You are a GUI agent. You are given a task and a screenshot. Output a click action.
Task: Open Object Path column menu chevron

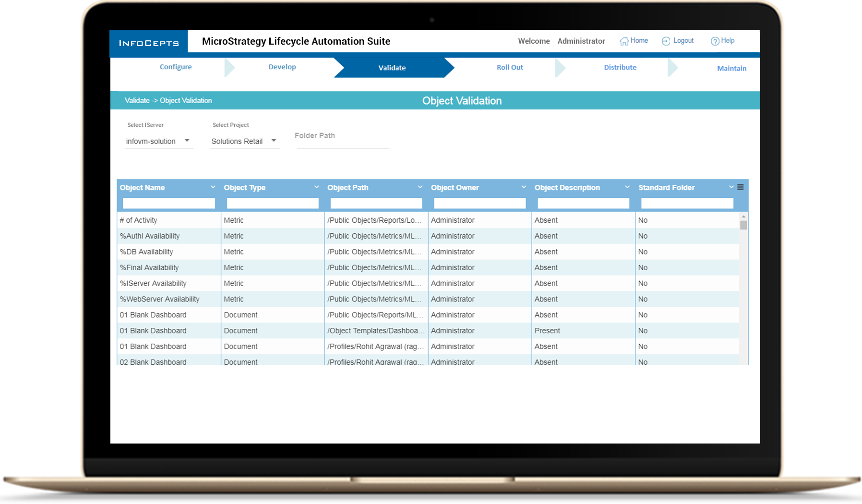(x=420, y=187)
